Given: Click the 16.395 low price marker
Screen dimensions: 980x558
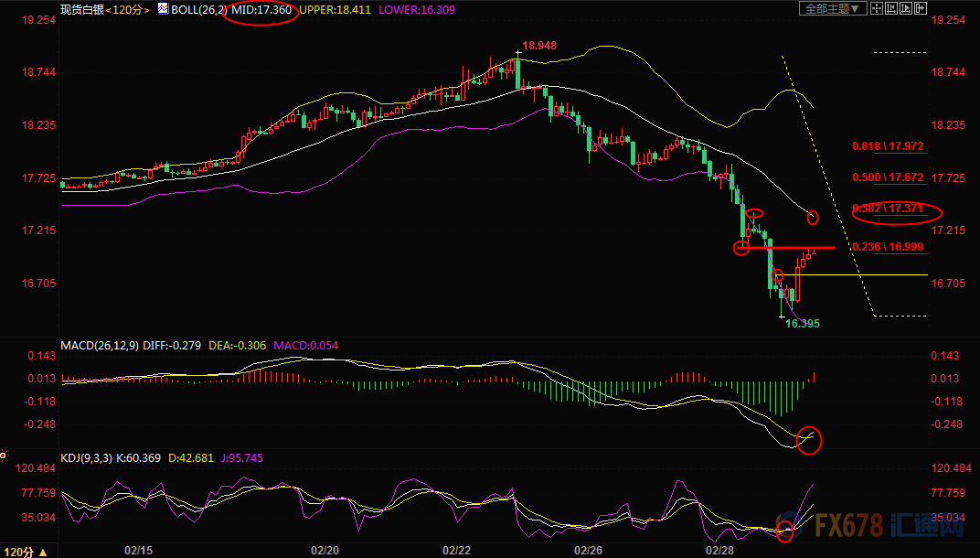Looking at the screenshot, I should (x=803, y=324).
